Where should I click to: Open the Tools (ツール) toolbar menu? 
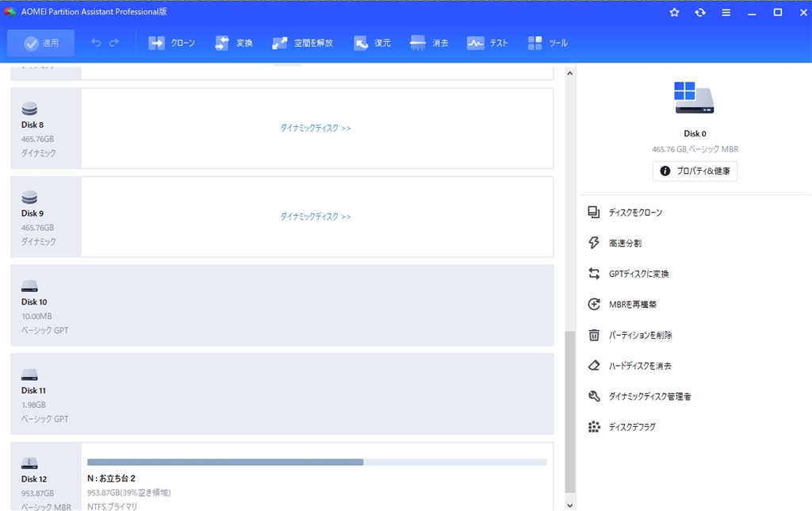point(547,43)
